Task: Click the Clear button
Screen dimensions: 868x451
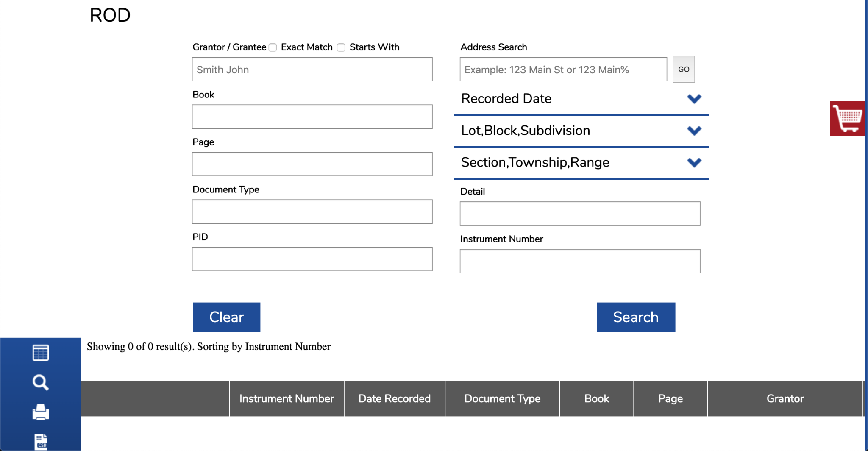Action: 226,317
